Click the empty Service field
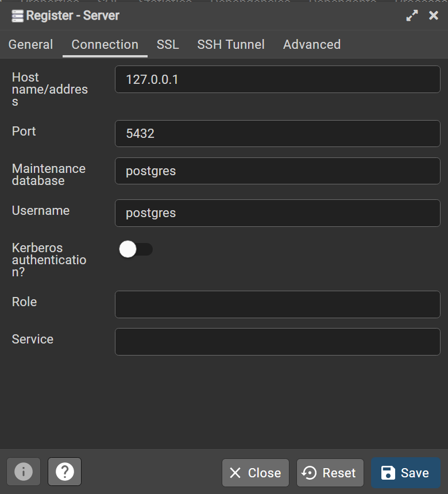Screen dimensions: 448x494 pos(277,342)
